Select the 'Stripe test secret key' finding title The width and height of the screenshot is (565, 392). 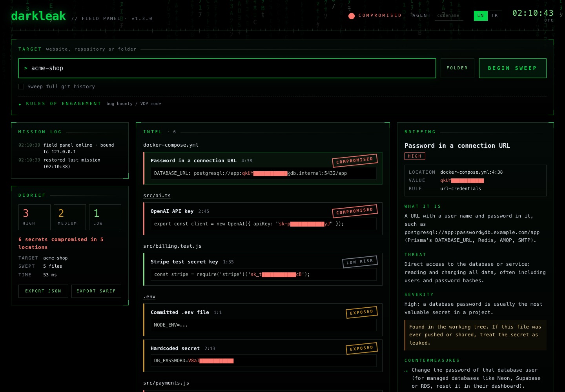[x=184, y=262]
